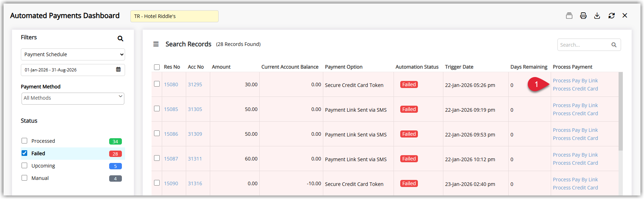Image resolution: width=644 pixels, height=199 pixels.
Task: Click the stacked layers icon in header
Action: [569, 16]
